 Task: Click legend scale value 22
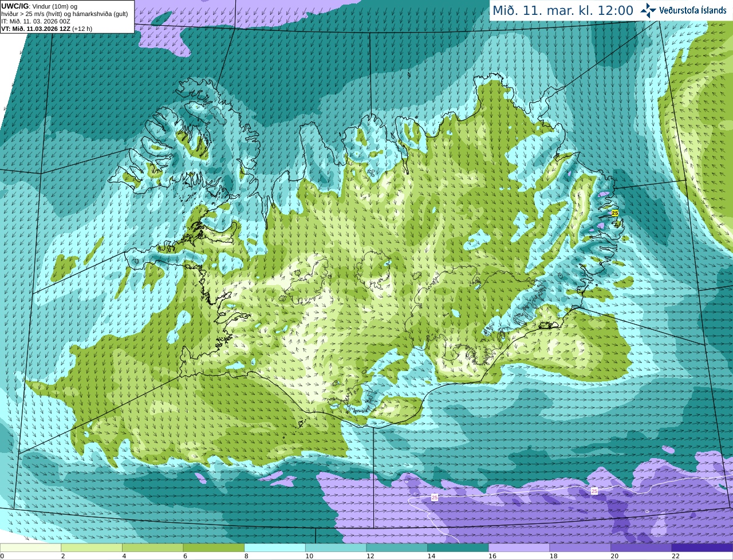676,556
